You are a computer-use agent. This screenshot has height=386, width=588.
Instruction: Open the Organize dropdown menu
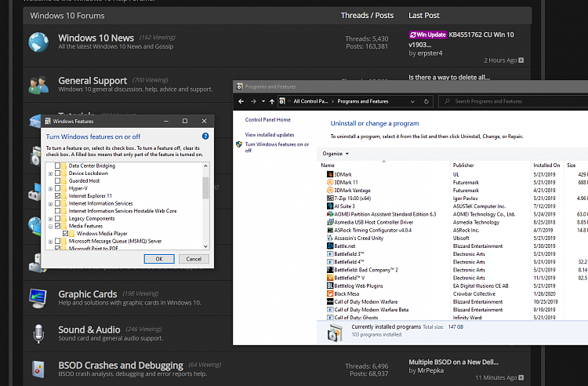tap(336, 154)
